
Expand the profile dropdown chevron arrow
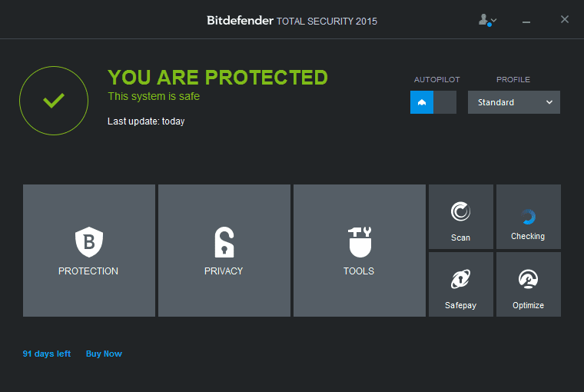(x=549, y=102)
